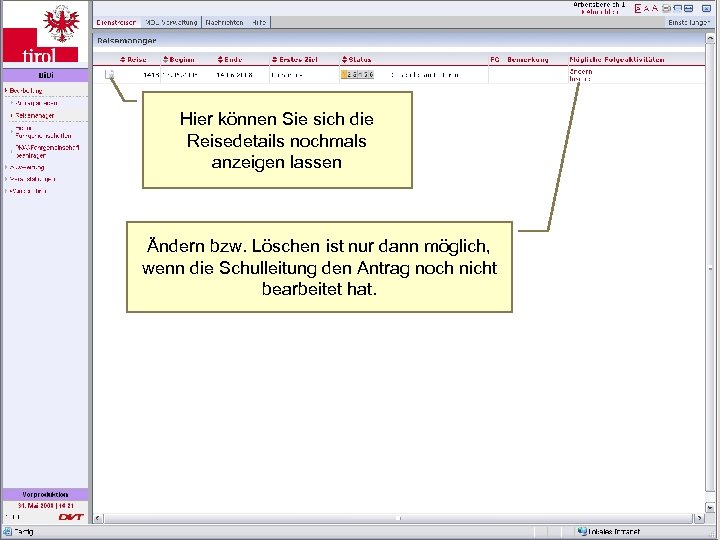The height and width of the screenshot is (540, 720).
Task: Click the BiDi sidebar header
Action: [x=45, y=75]
